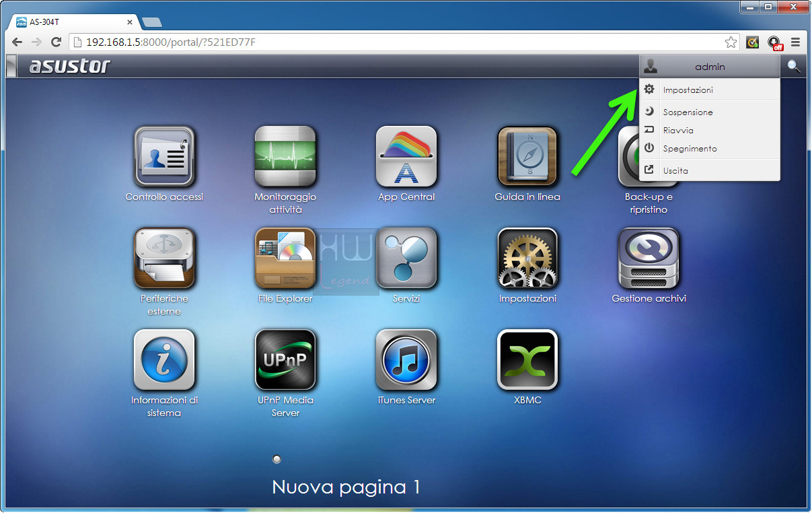Choose Spegnimento to shut down

coord(710,149)
